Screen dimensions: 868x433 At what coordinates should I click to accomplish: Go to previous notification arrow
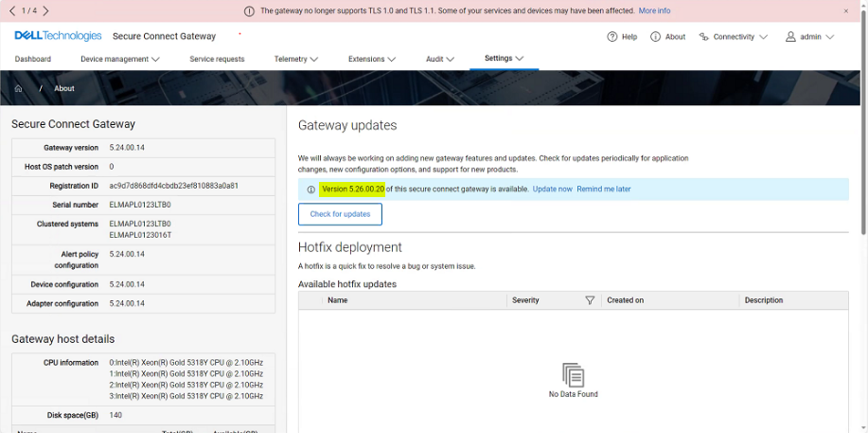click(13, 10)
